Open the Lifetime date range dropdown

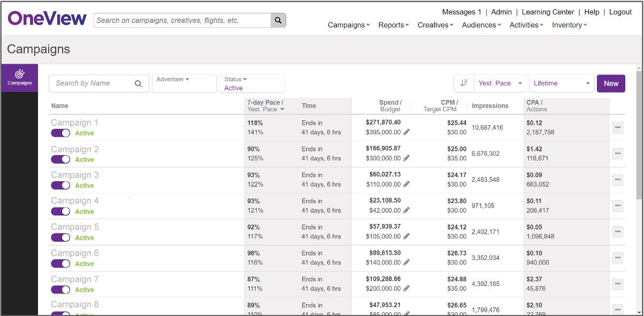pyautogui.click(x=561, y=83)
